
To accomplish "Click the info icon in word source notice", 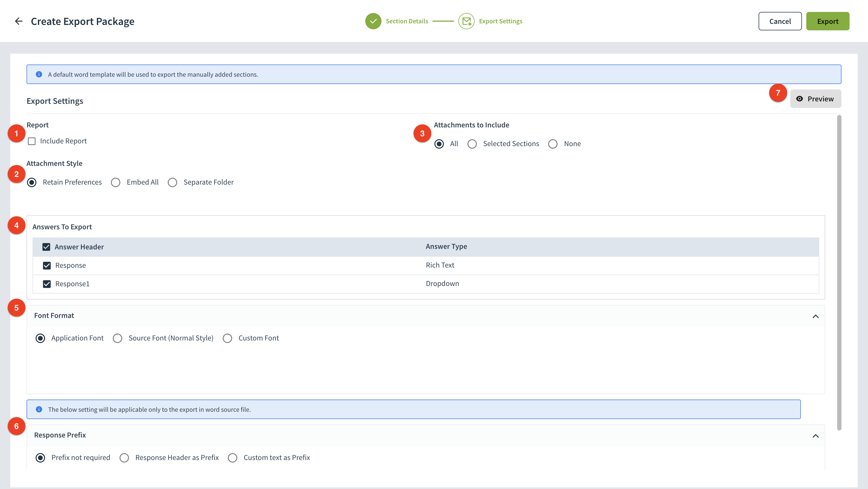I will [x=39, y=409].
